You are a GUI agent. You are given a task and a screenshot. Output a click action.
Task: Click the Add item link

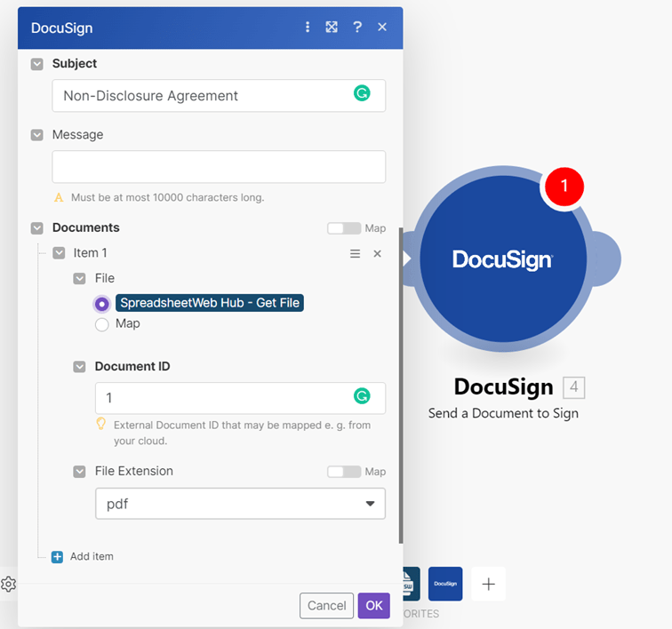pyautogui.click(x=92, y=556)
